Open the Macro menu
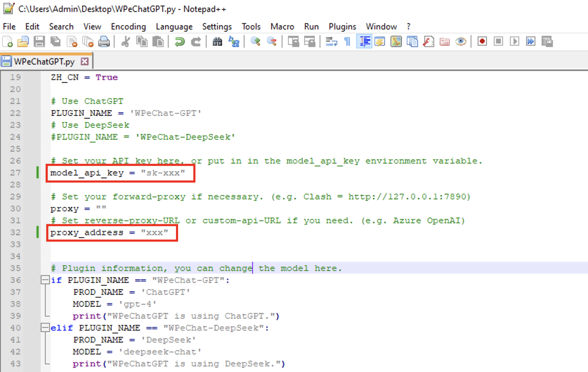 click(282, 27)
